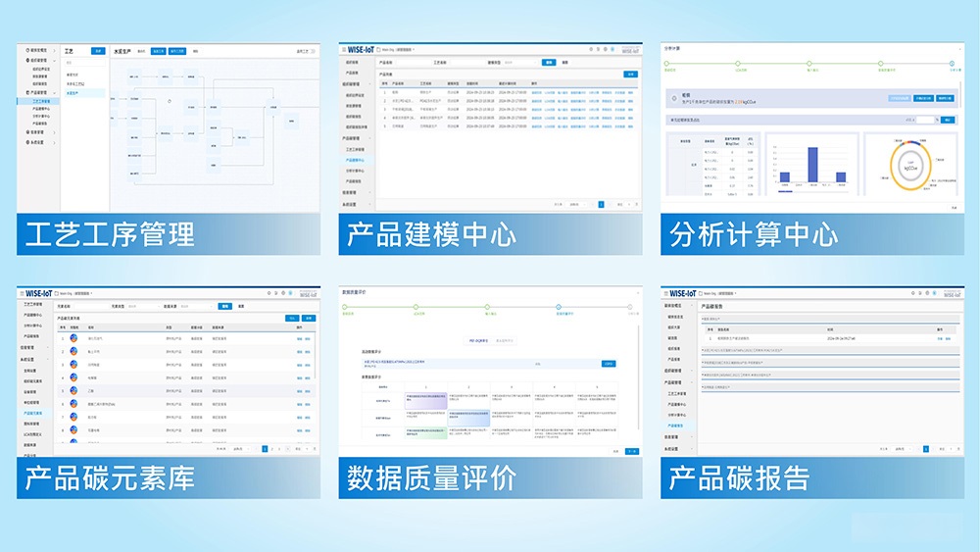The image size is (980, 552).
Task: Click the tall blue bar in the analysis bar chart
Action: (812, 164)
